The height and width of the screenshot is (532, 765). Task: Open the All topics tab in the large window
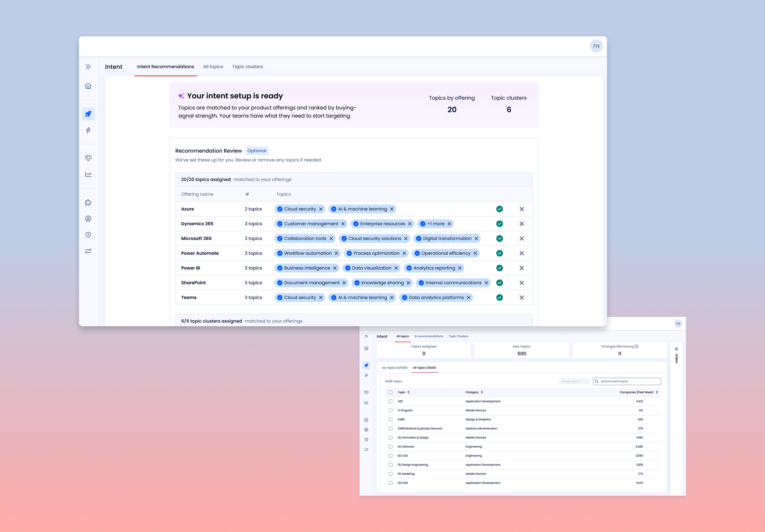click(213, 67)
